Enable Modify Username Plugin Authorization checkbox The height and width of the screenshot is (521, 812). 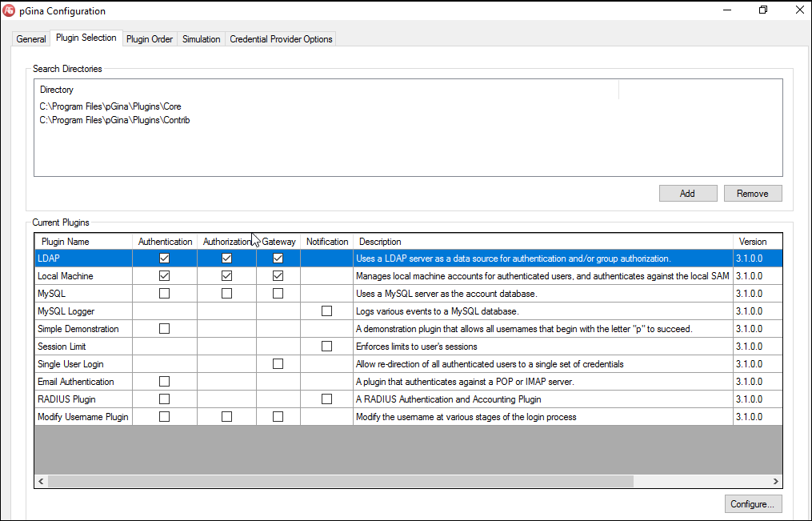226,416
